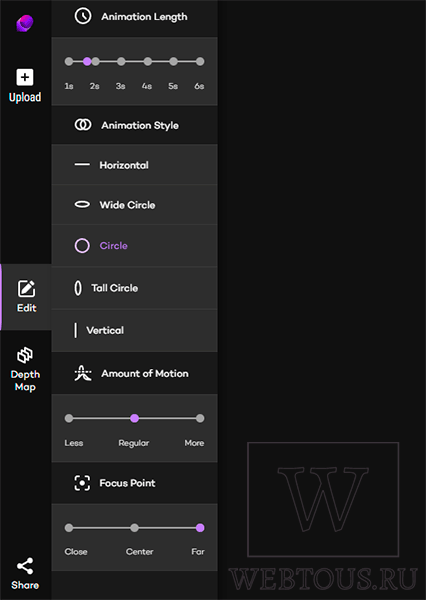Select the Circle animation style
The height and width of the screenshot is (600, 426).
[x=134, y=246]
